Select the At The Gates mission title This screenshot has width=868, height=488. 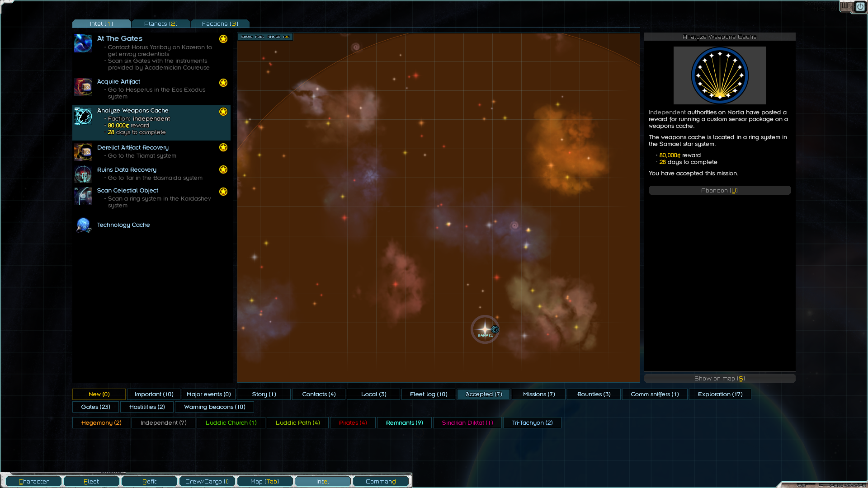[120, 38]
